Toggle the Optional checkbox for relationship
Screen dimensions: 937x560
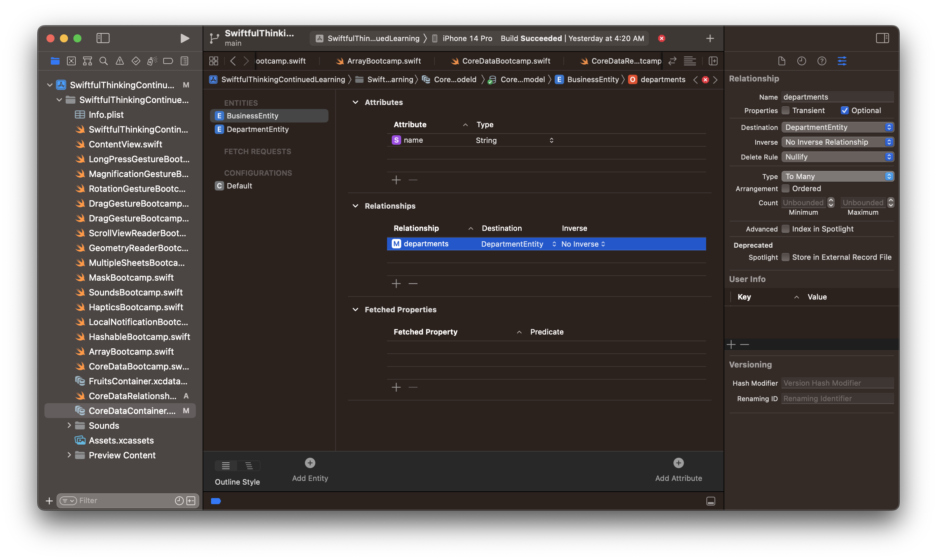[843, 110]
